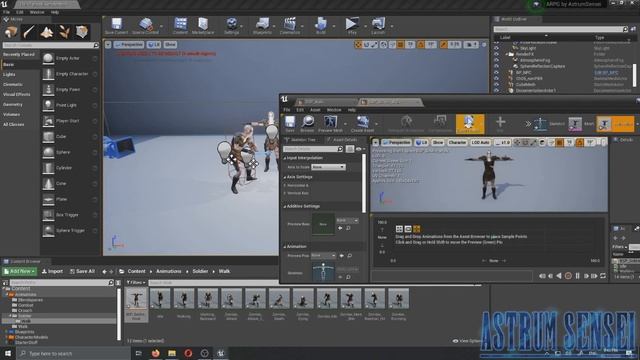Open the Windows Start menu

[8, 353]
